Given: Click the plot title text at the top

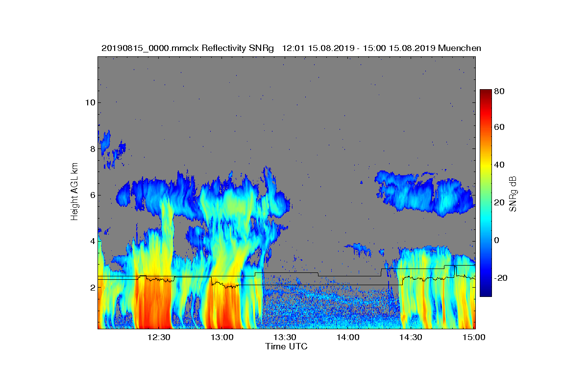Looking at the screenshot, I should (291, 48).
